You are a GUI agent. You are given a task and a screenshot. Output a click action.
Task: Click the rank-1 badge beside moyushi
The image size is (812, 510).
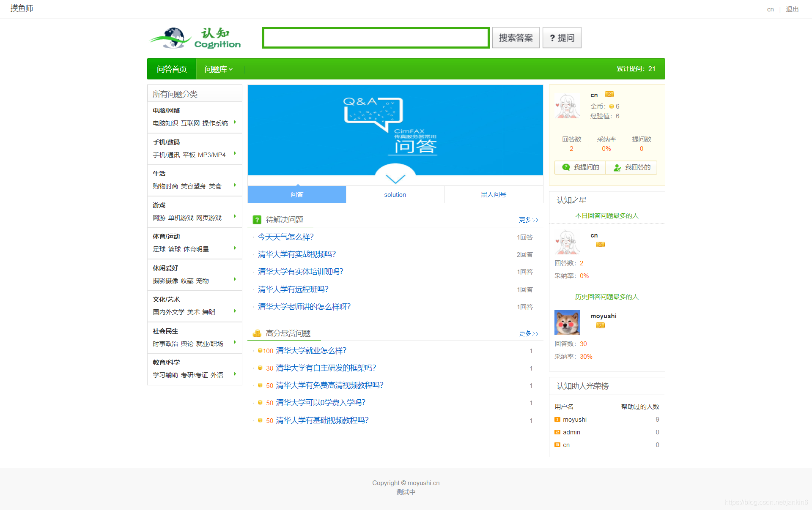pos(557,419)
